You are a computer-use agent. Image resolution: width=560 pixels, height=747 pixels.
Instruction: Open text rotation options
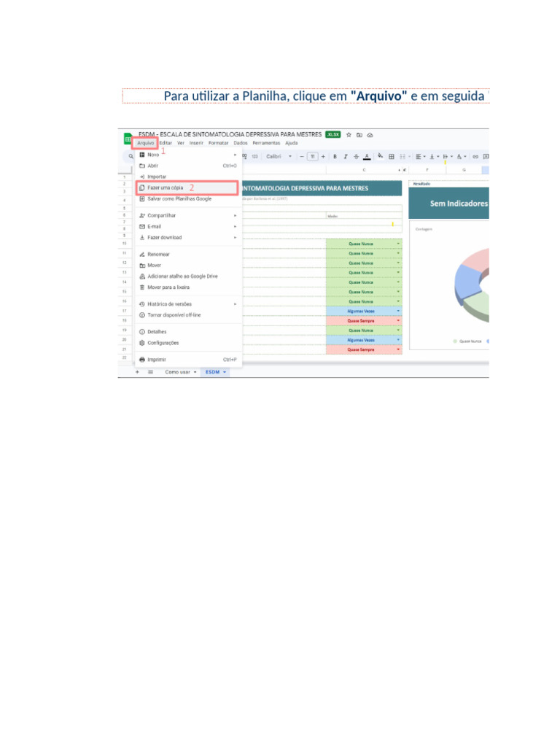461,156
